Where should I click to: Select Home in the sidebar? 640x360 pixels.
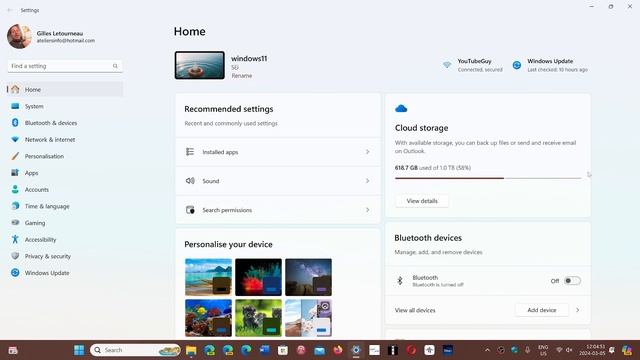click(x=65, y=89)
